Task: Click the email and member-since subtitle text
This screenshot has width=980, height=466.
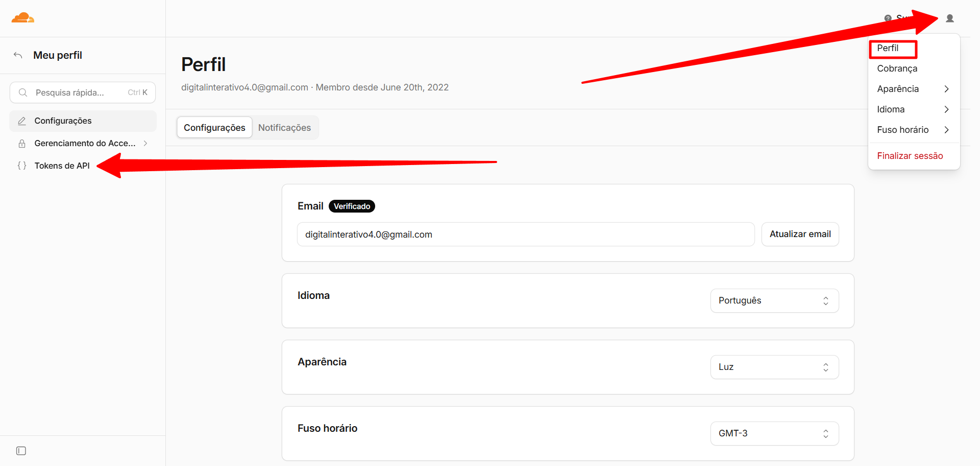Action: pyautogui.click(x=315, y=87)
